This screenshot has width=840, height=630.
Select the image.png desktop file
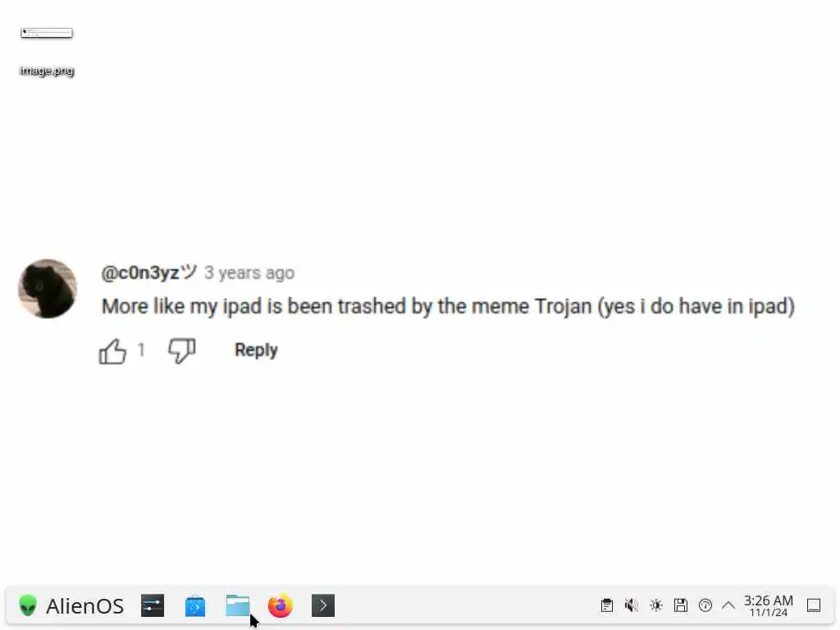[x=47, y=51]
